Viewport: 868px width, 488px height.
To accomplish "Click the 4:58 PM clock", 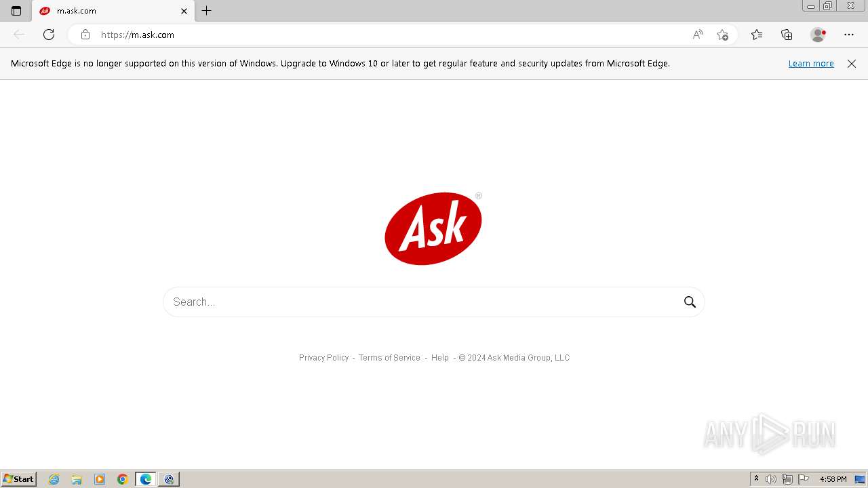I will pyautogui.click(x=833, y=479).
